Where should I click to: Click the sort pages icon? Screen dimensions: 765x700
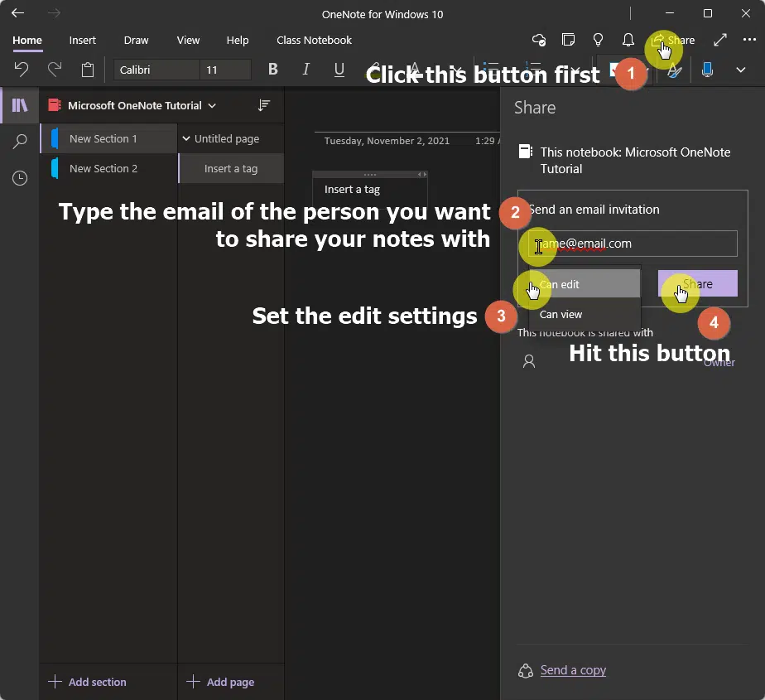(x=264, y=105)
